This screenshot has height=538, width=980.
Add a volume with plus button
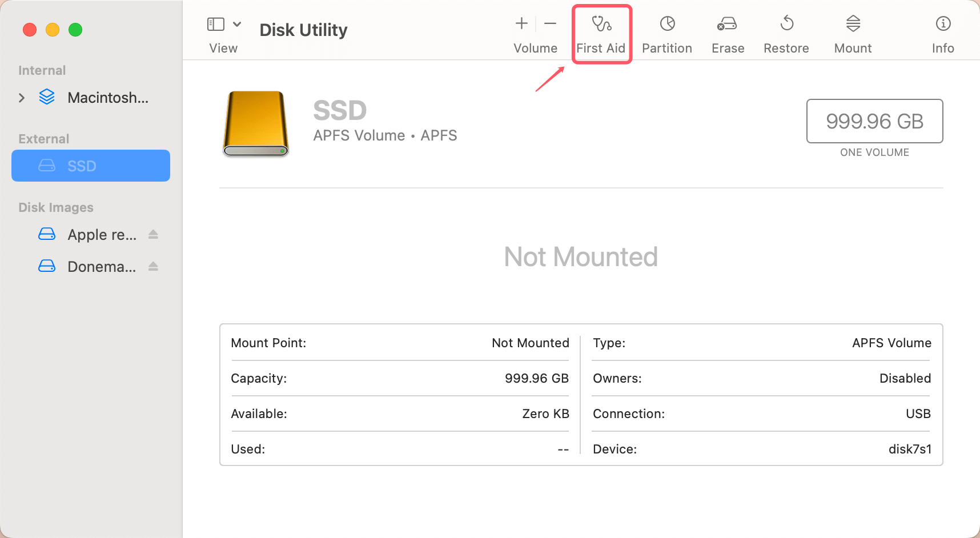[x=521, y=23]
